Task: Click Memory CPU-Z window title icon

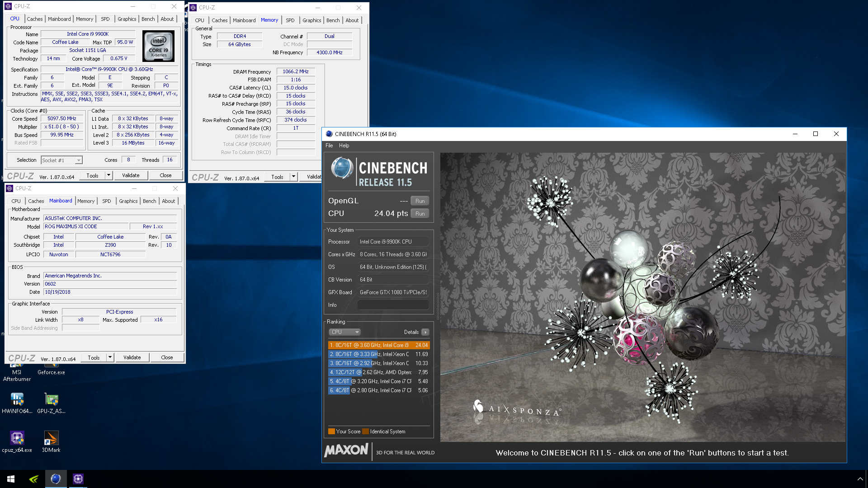Action: point(193,8)
